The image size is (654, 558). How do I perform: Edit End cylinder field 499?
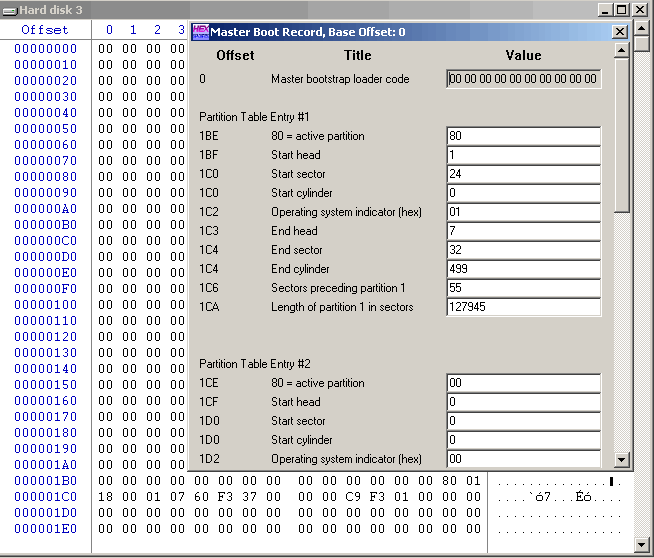point(523,269)
